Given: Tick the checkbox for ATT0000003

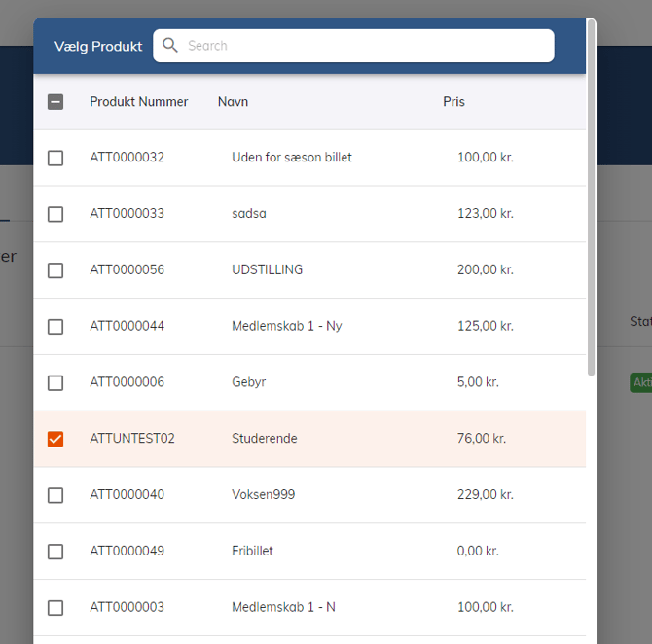Looking at the screenshot, I should 55,607.
